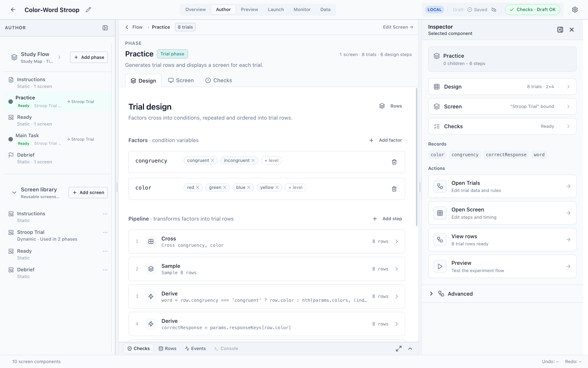Open the menu for Debrief in the Screen library

105,270
